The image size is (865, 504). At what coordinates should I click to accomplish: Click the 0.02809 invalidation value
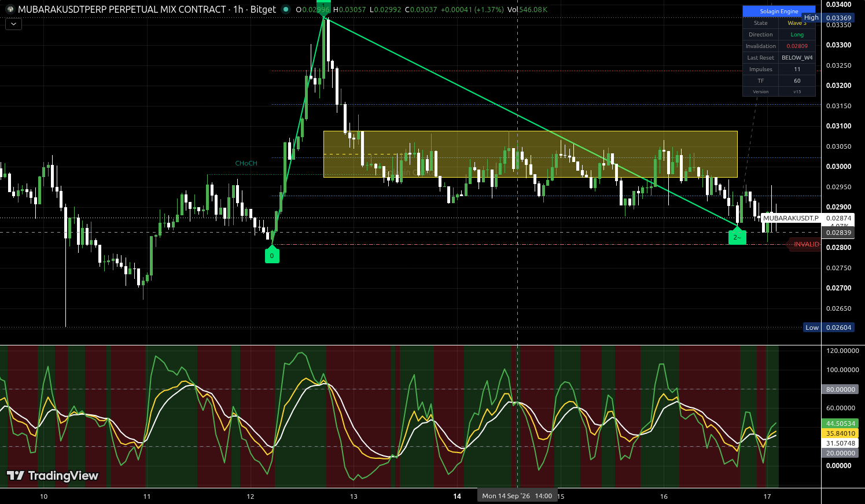coord(797,46)
